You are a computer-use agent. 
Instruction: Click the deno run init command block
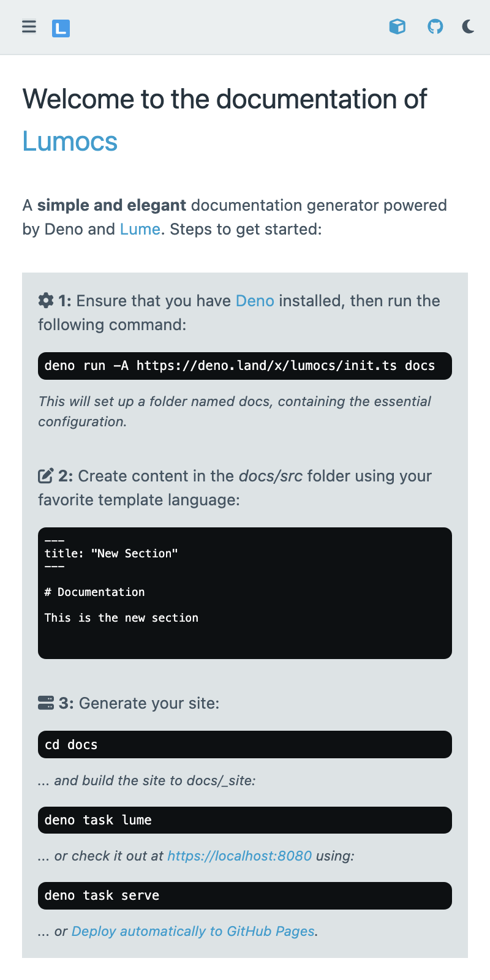pyautogui.click(x=245, y=366)
